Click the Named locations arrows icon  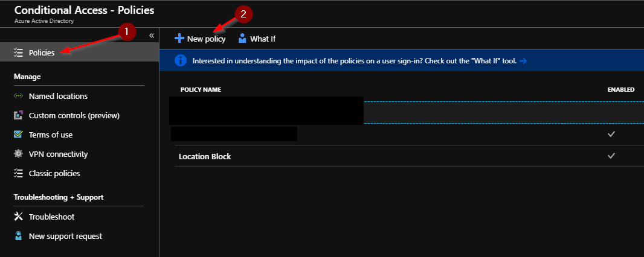click(18, 96)
